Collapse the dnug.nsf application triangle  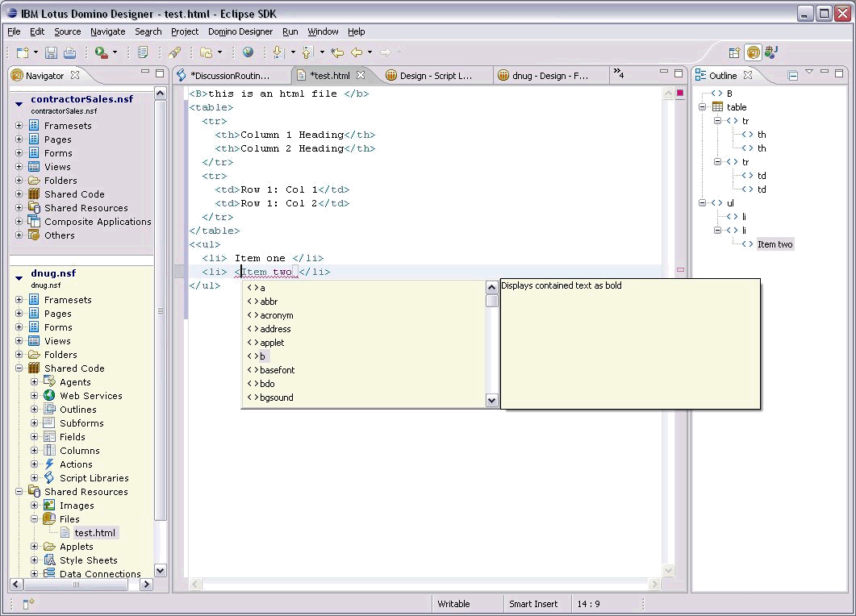click(x=19, y=277)
